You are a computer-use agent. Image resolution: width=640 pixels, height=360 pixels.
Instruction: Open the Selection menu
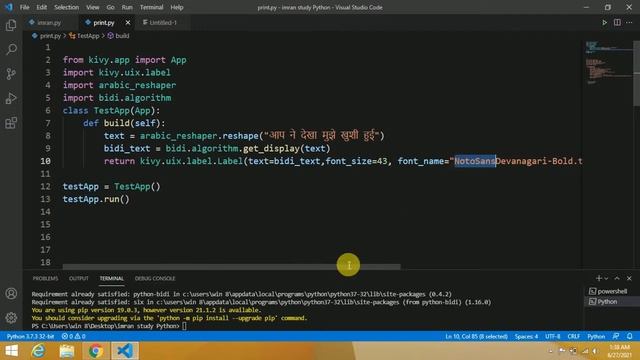click(67, 7)
